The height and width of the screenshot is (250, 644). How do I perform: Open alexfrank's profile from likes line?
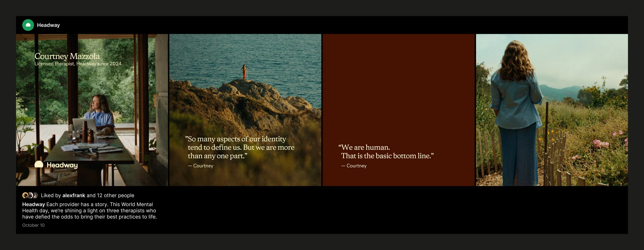[x=74, y=195]
